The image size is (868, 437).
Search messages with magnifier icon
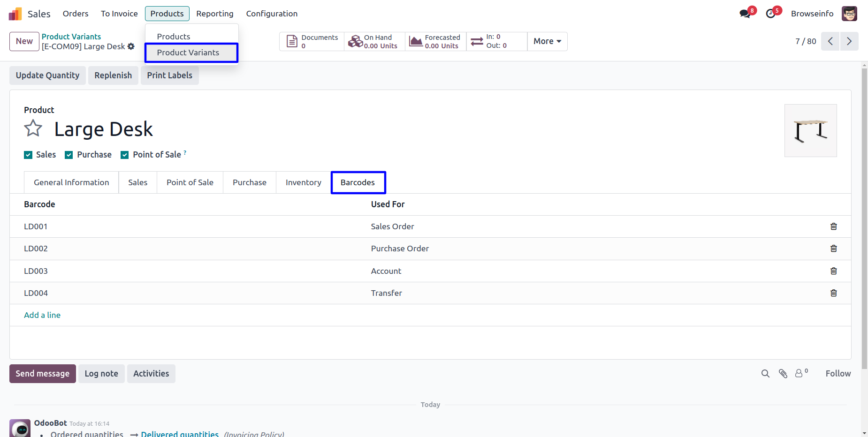tap(765, 374)
